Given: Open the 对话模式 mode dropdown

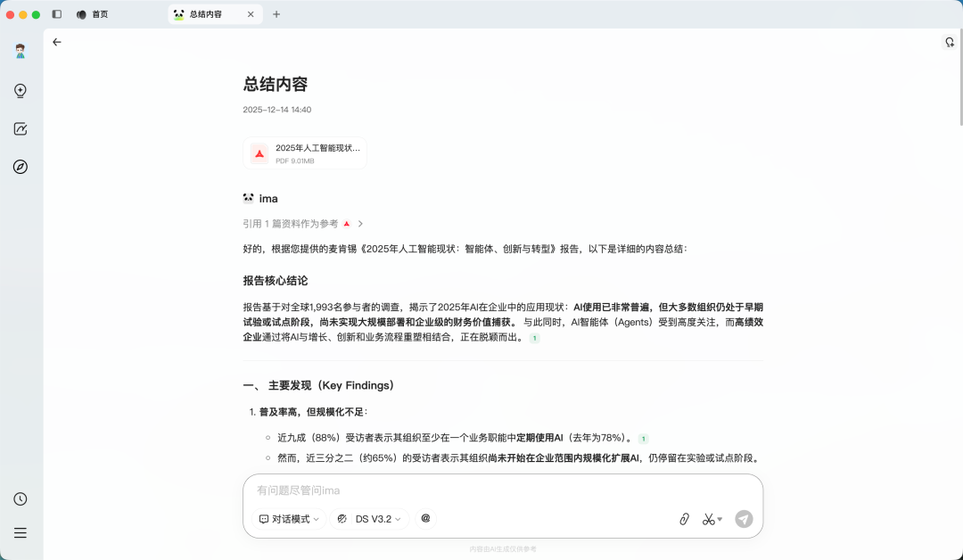Looking at the screenshot, I should (287, 518).
